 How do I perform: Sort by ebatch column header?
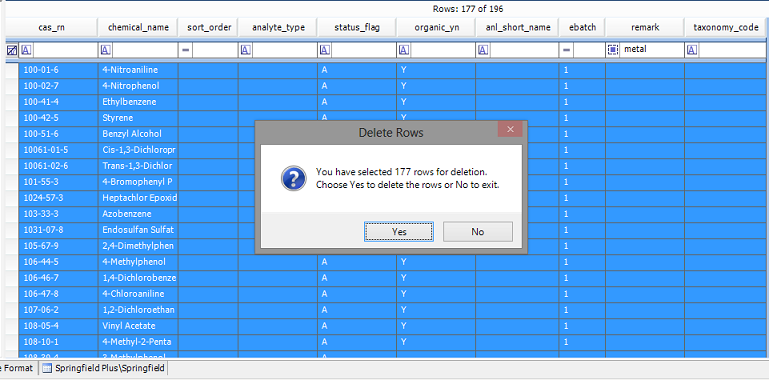click(583, 27)
